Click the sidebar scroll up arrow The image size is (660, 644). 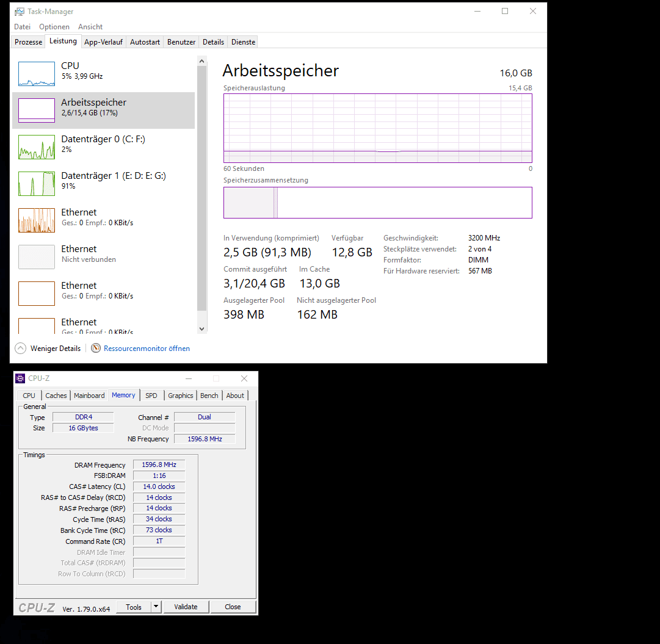pos(201,62)
